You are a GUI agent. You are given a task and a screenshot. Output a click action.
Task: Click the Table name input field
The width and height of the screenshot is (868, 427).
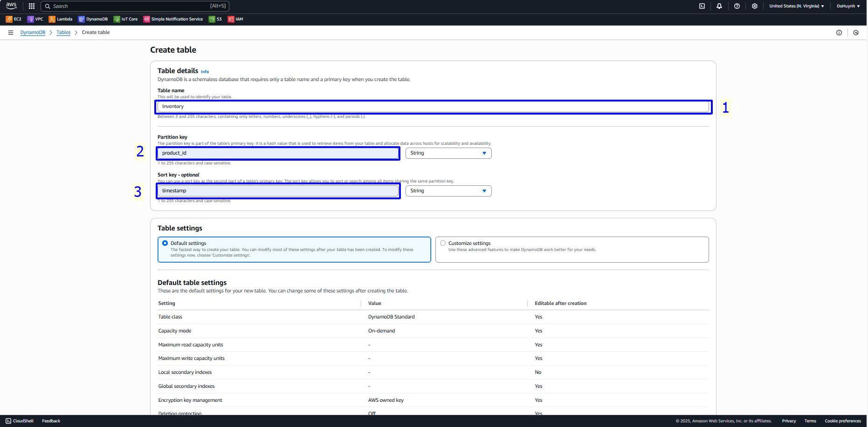433,107
